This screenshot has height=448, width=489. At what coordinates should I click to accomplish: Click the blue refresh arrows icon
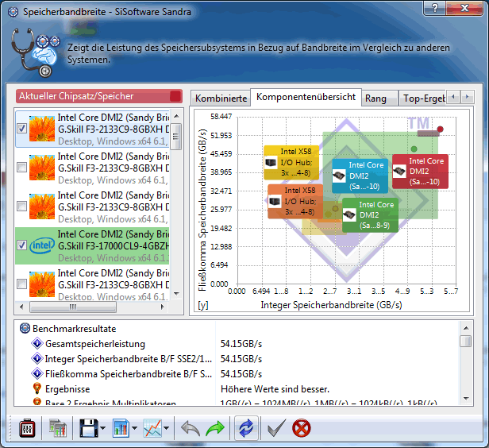(246, 428)
